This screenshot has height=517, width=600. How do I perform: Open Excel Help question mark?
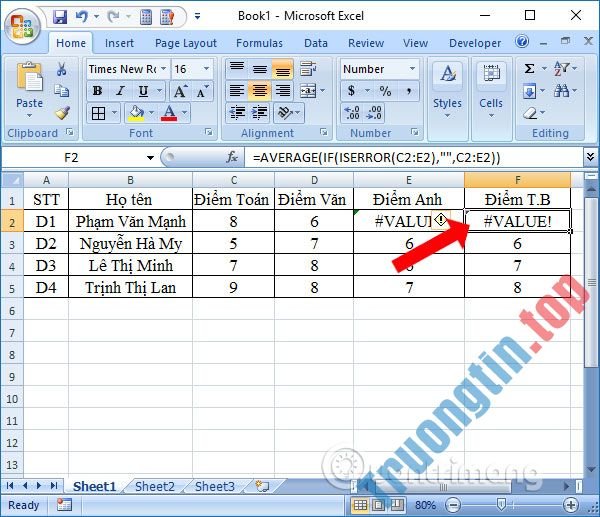click(522, 41)
